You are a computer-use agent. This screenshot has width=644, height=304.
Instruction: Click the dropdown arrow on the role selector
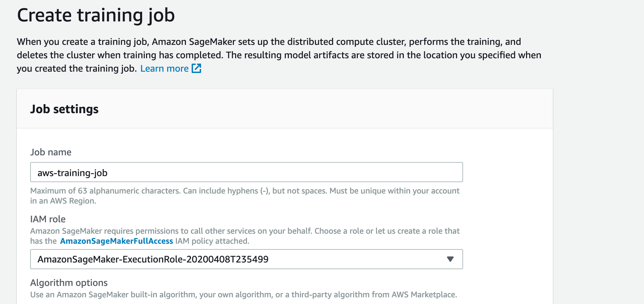pos(450,259)
